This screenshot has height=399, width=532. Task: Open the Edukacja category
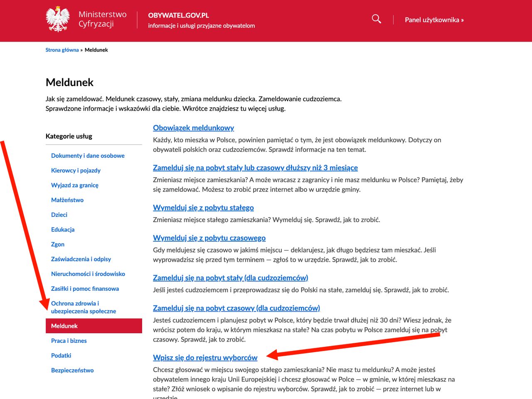click(63, 230)
